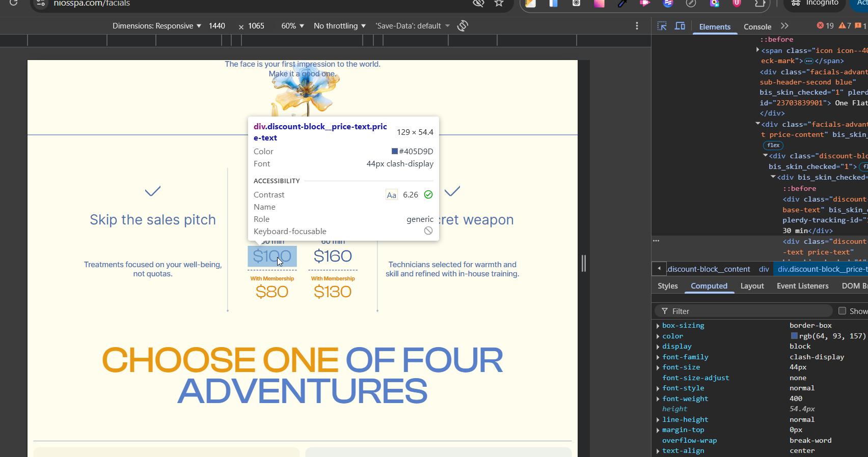Click the rotate viewport icon
This screenshot has height=457, width=868.
click(463, 26)
